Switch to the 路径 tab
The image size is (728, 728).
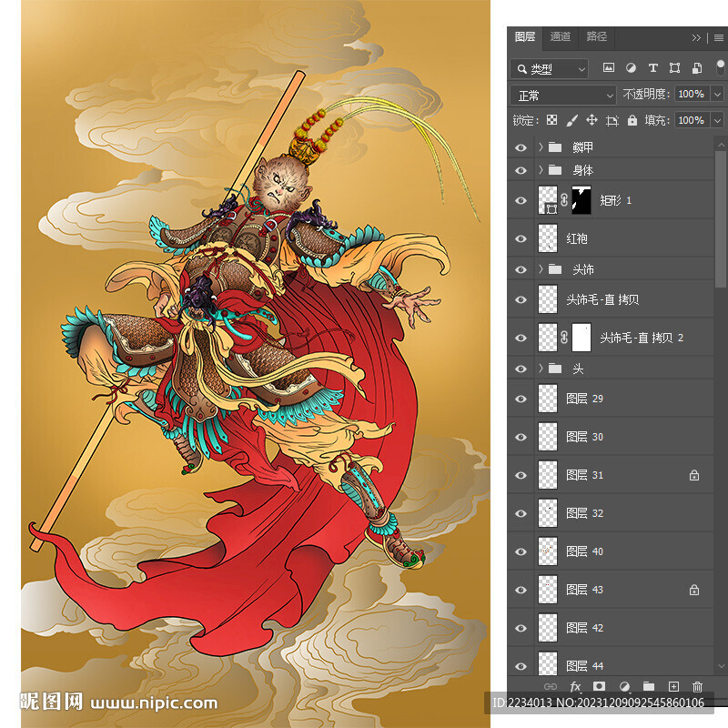597,36
